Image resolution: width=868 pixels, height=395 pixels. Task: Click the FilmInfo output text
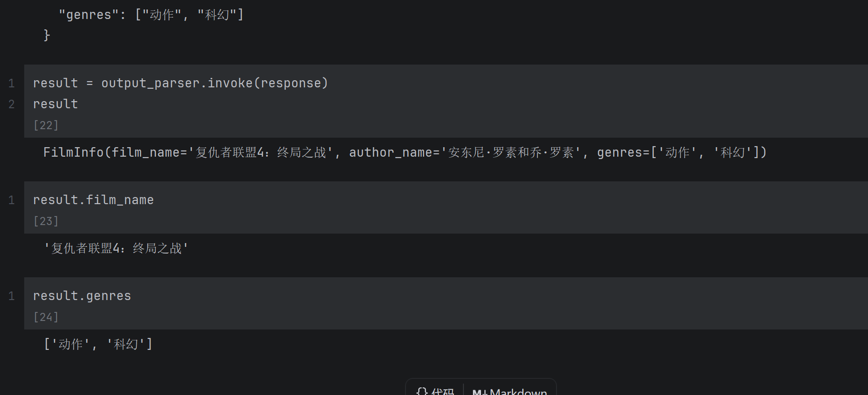pyautogui.click(x=405, y=152)
